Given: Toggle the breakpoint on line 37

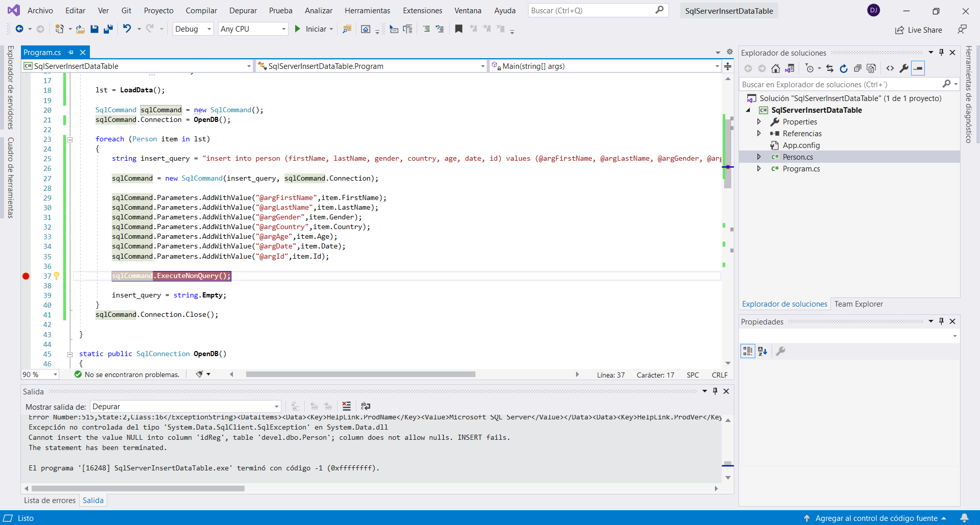Looking at the screenshot, I should [26, 276].
